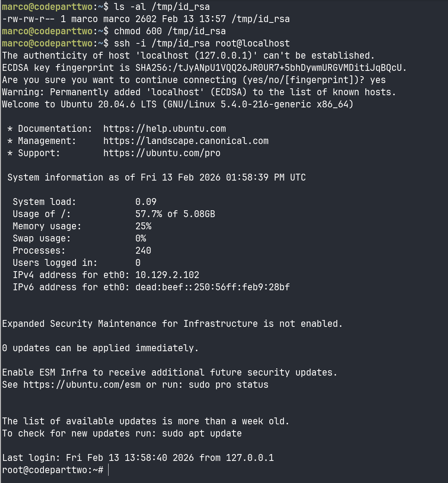Click the ubuntu.com/pro support link
This screenshot has width=448, height=483.
pos(162,153)
